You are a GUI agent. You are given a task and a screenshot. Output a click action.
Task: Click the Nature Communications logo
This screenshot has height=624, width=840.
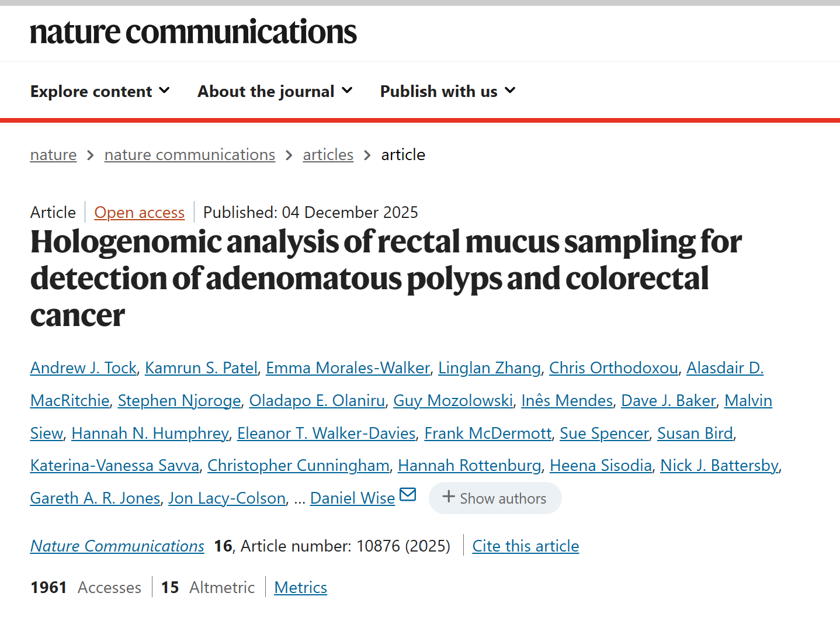tap(193, 32)
